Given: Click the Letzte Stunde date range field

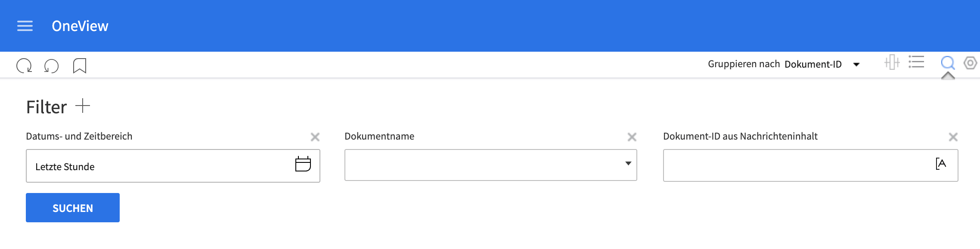Looking at the screenshot, I should point(159,166).
